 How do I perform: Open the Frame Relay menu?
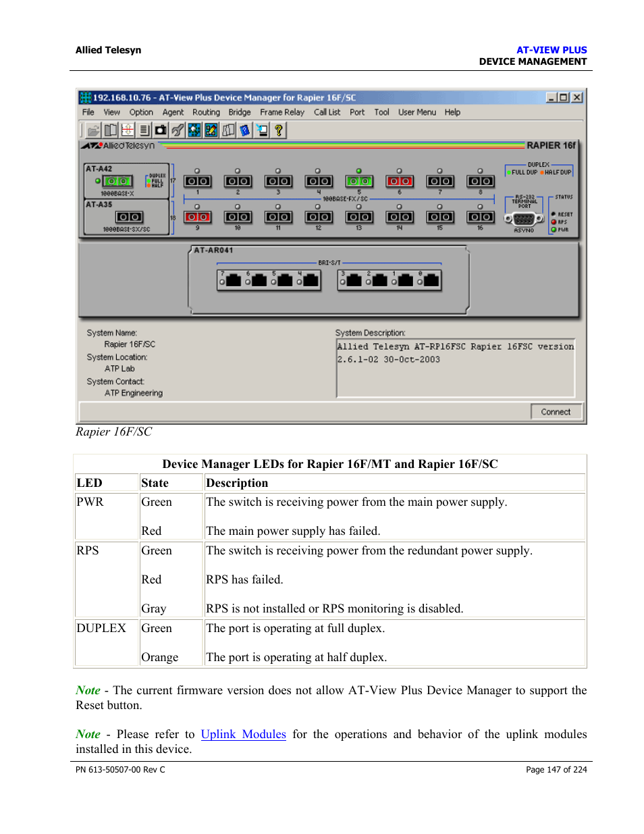(x=282, y=112)
